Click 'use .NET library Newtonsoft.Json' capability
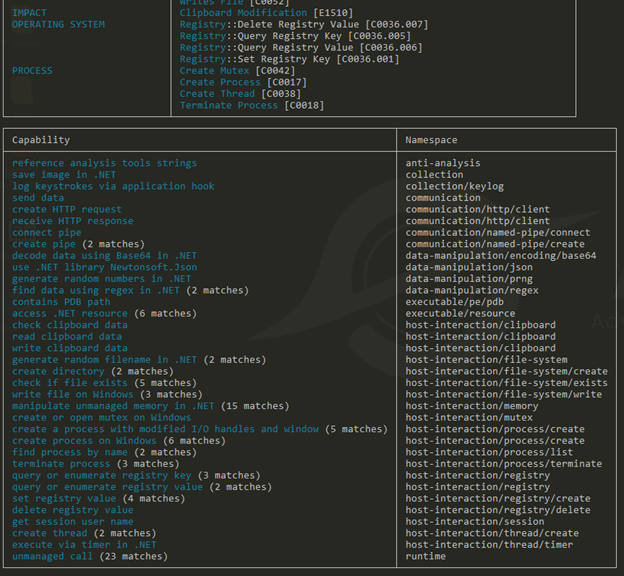This screenshot has height=576, width=624. 104,267
